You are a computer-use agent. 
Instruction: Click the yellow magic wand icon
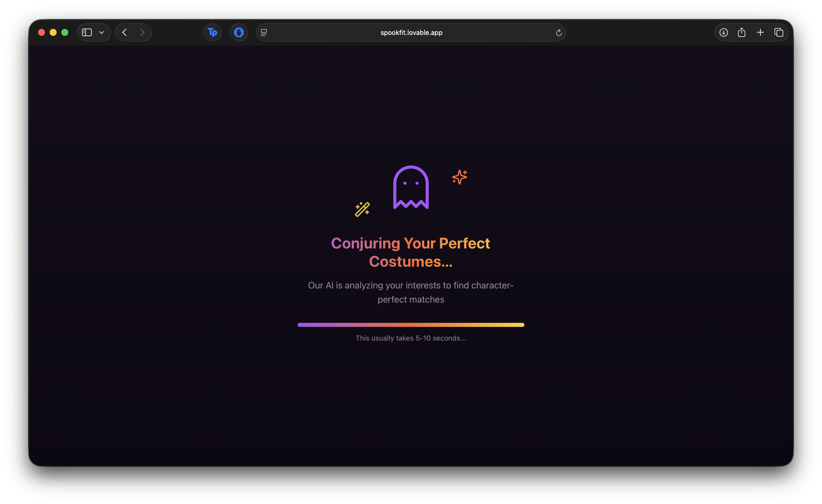[362, 209]
